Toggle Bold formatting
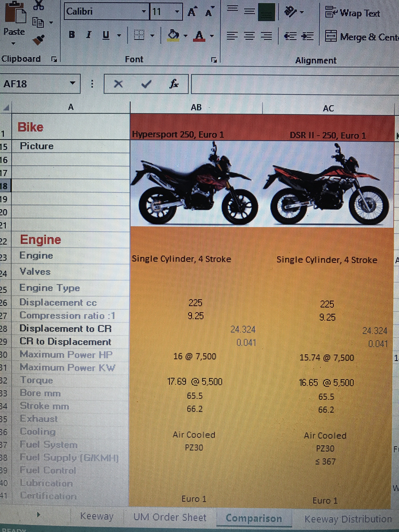This screenshot has width=399, height=532. (x=72, y=35)
